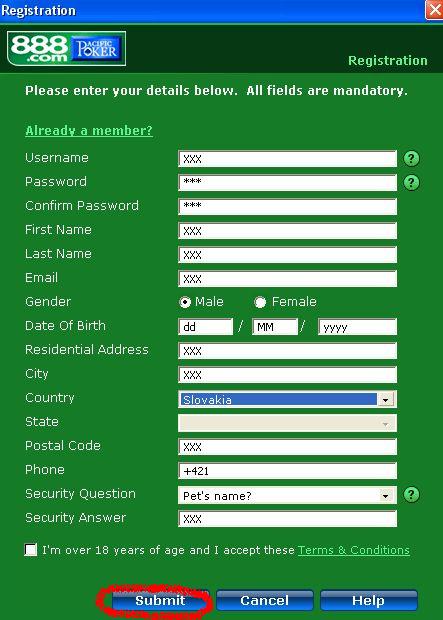Close the Registration window

tap(434, 9)
